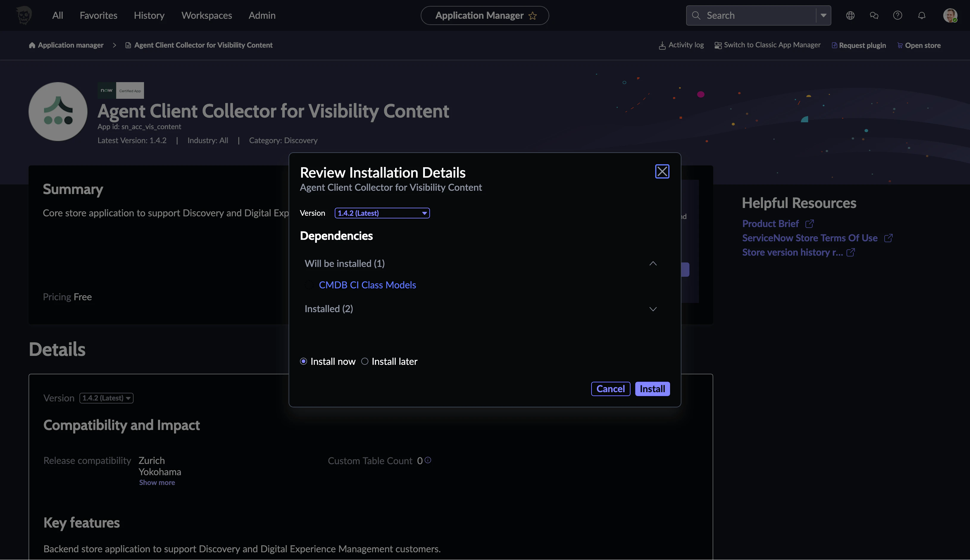Select the Install now radio button

click(x=303, y=361)
